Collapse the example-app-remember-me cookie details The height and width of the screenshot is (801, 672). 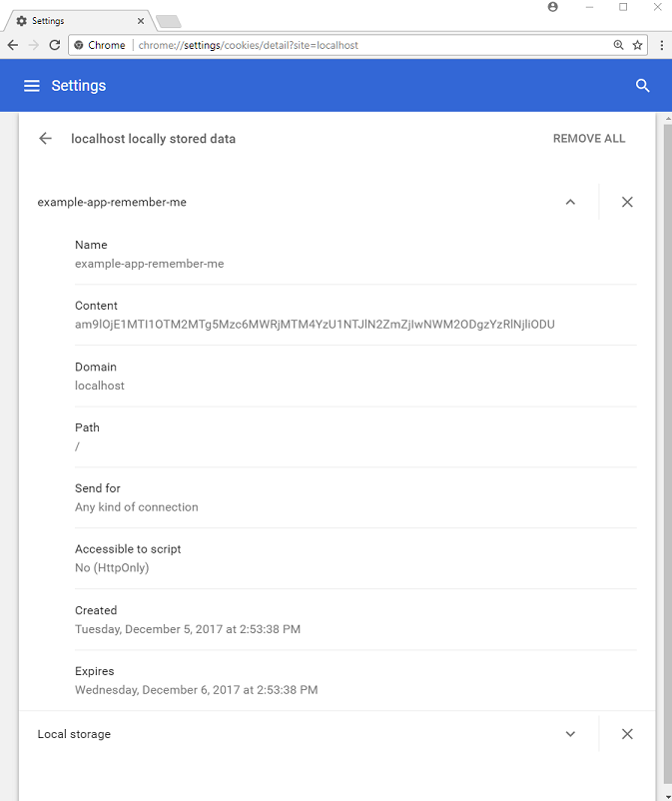click(570, 202)
